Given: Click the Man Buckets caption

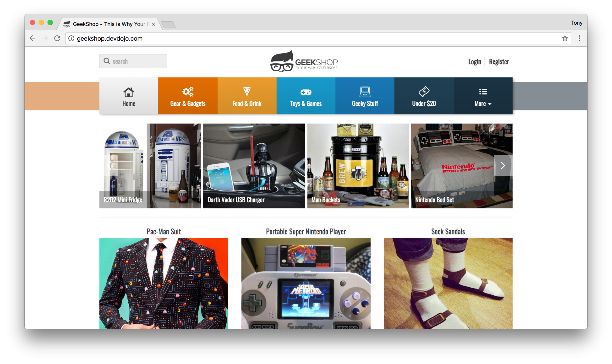Looking at the screenshot, I should click(x=326, y=200).
